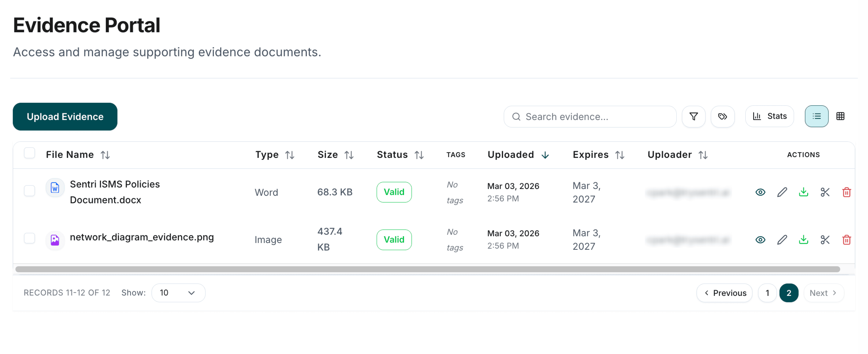Sort the Uploaded column descending arrow
The height and width of the screenshot is (354, 868).
pyautogui.click(x=545, y=155)
